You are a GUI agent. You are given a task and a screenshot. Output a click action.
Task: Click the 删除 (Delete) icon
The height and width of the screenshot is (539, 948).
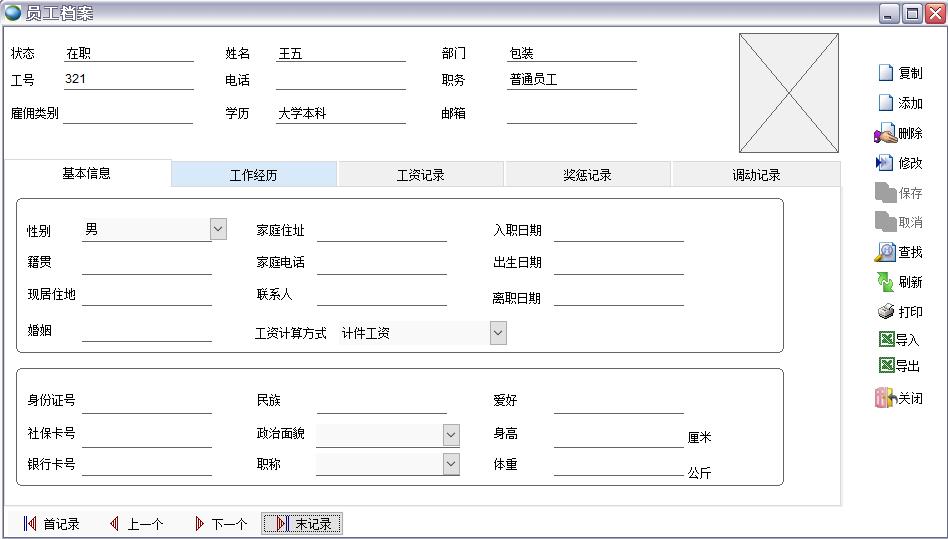[x=885, y=133]
